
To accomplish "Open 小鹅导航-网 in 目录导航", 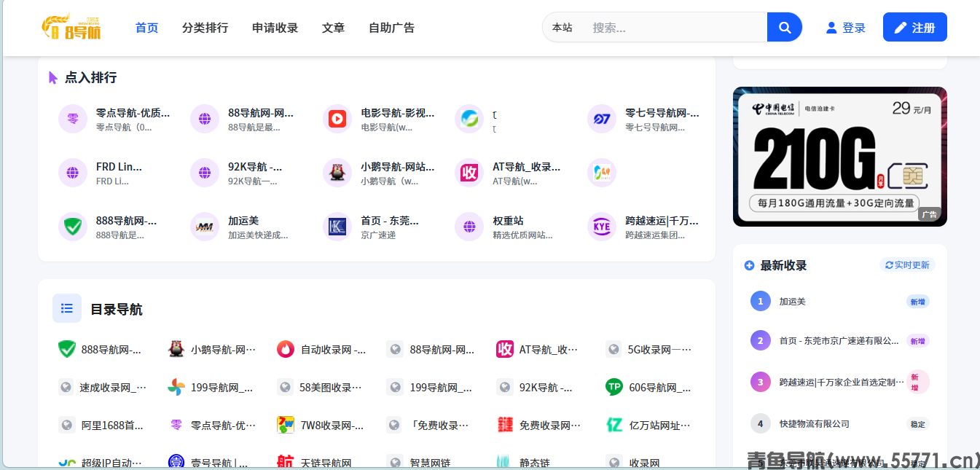I will [x=223, y=350].
